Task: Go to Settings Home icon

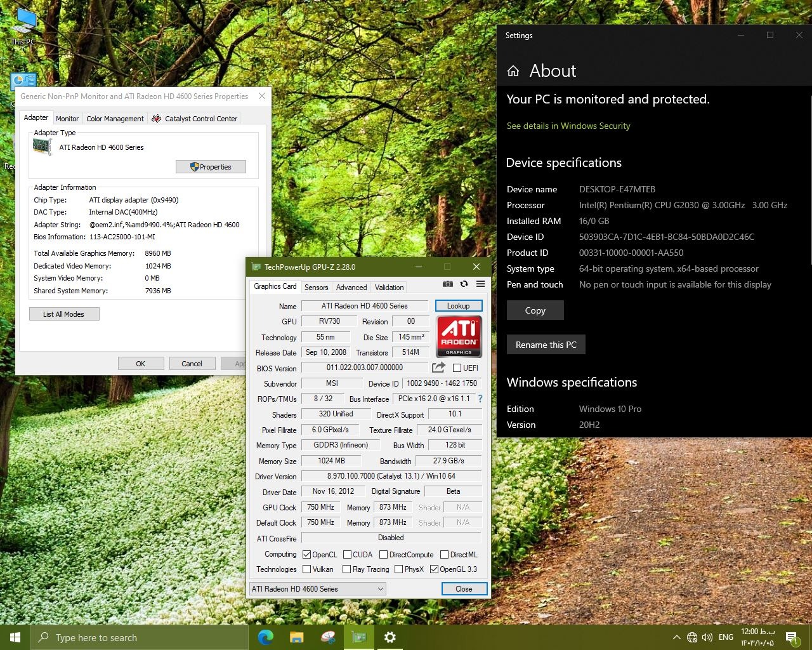Action: [x=513, y=71]
